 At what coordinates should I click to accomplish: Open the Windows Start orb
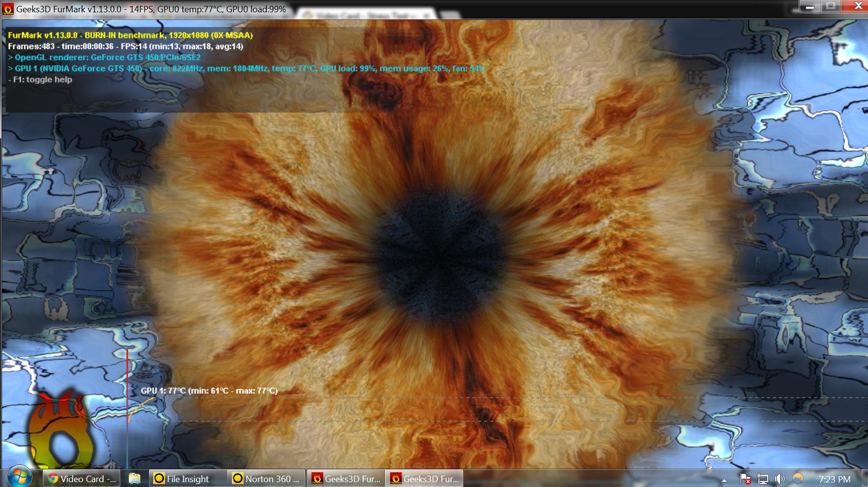tap(20, 478)
